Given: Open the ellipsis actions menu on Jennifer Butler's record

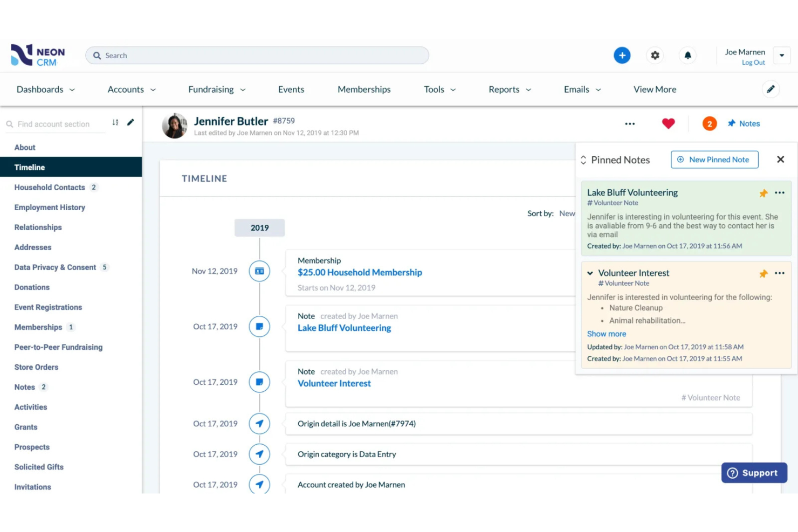Looking at the screenshot, I should pyautogui.click(x=630, y=123).
